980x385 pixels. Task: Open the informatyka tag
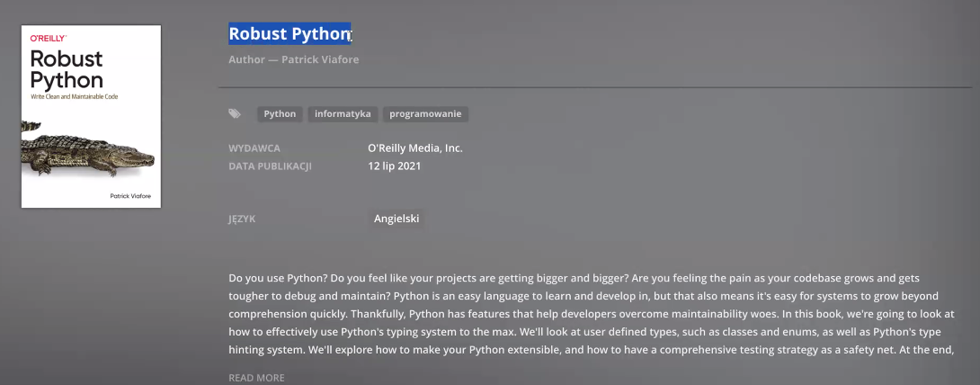pyautogui.click(x=343, y=113)
